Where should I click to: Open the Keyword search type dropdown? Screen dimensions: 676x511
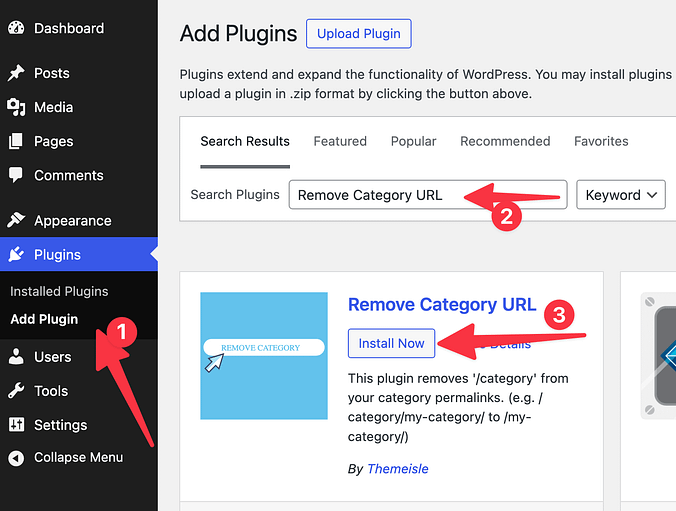point(621,195)
